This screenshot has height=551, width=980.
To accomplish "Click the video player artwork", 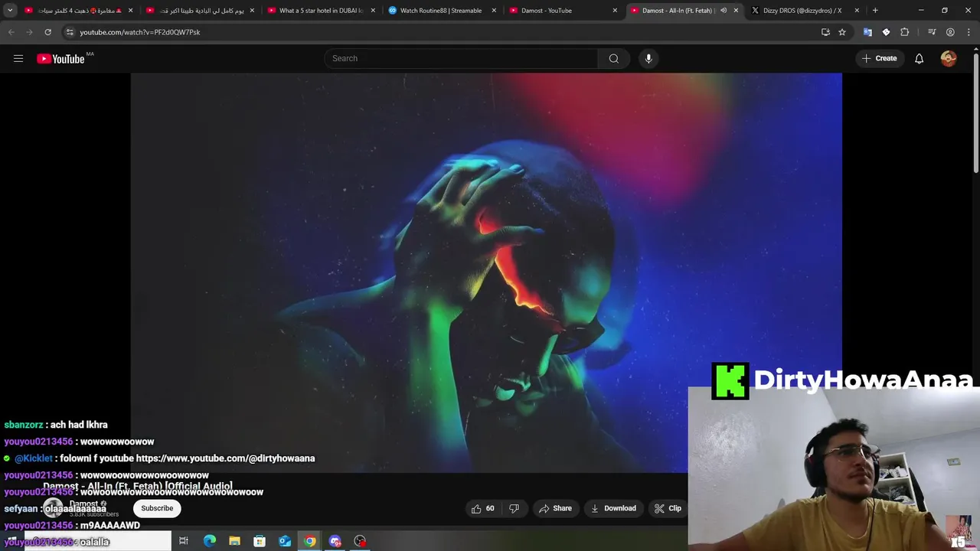I will click(x=486, y=272).
